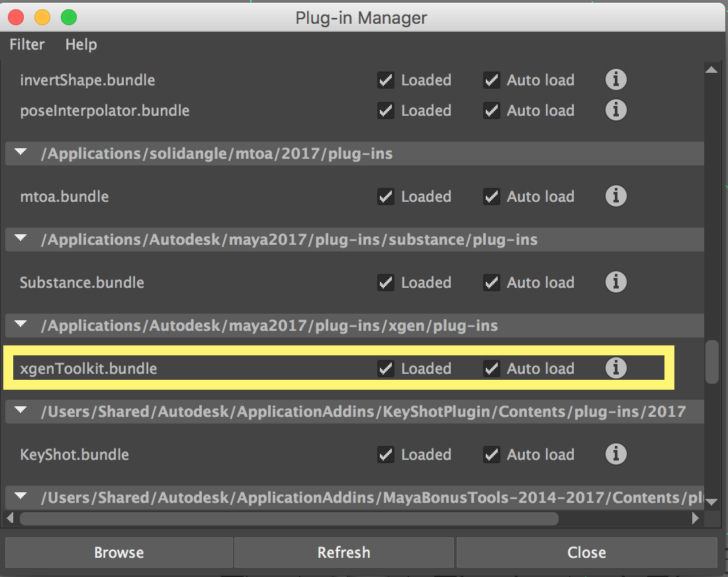Collapse the xgen plug-ins section
This screenshot has height=577, width=728.
[20, 325]
